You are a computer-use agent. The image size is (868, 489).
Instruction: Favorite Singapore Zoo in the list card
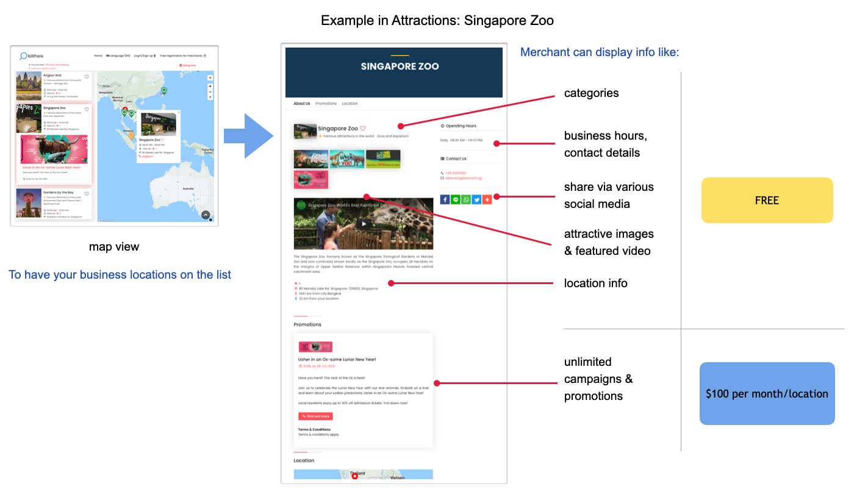click(x=87, y=109)
